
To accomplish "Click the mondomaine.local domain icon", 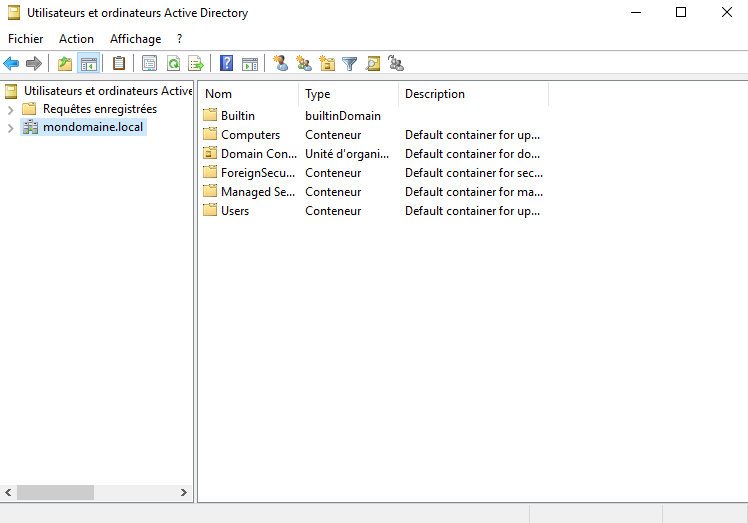I will coord(31,127).
